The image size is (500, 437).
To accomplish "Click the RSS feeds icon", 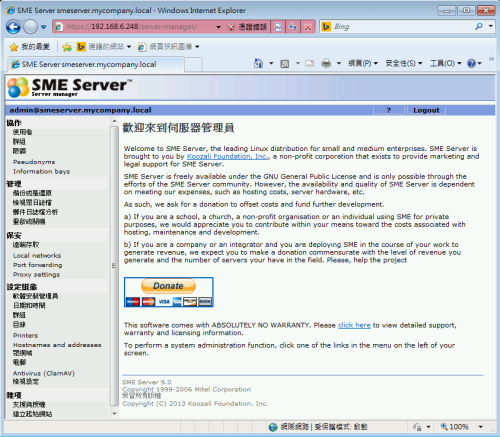I will coord(285,63).
